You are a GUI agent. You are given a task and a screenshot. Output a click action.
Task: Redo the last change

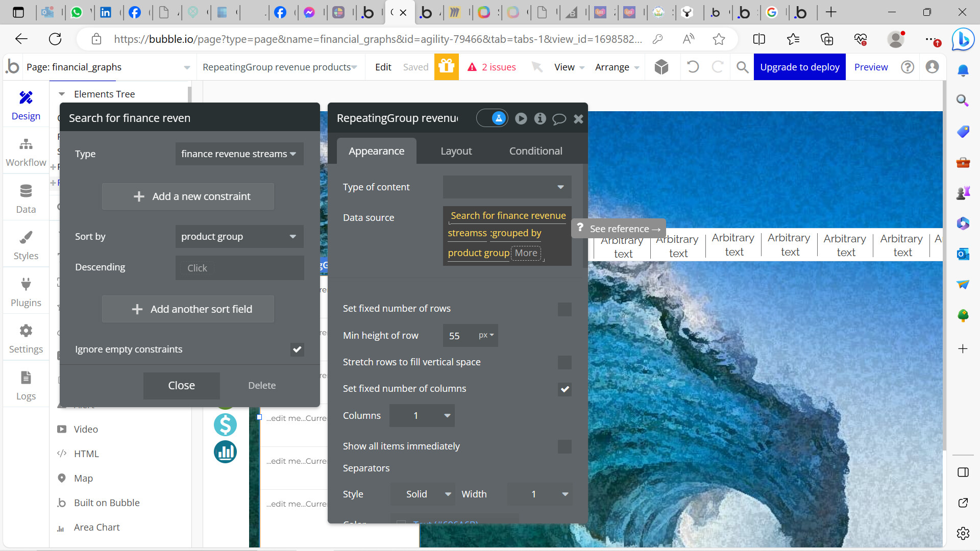tap(717, 67)
